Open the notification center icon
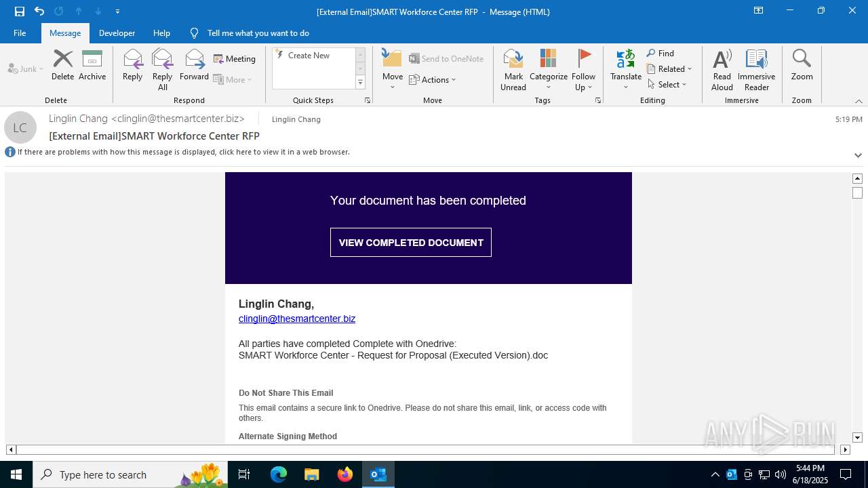The height and width of the screenshot is (488, 868). (x=846, y=474)
